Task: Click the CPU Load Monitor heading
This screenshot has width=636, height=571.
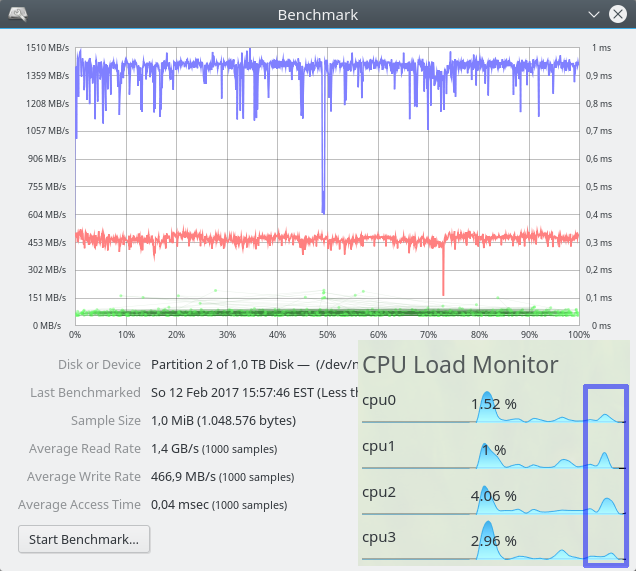Action: (460, 365)
